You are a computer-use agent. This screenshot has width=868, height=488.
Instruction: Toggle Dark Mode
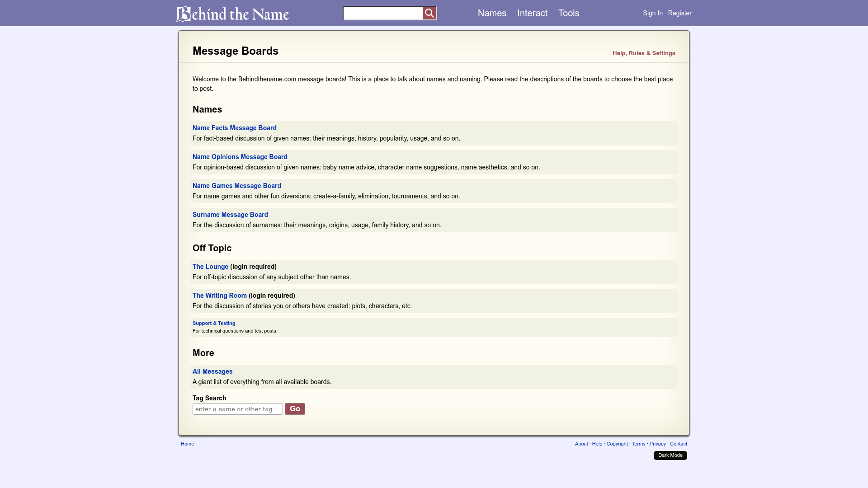(x=670, y=455)
